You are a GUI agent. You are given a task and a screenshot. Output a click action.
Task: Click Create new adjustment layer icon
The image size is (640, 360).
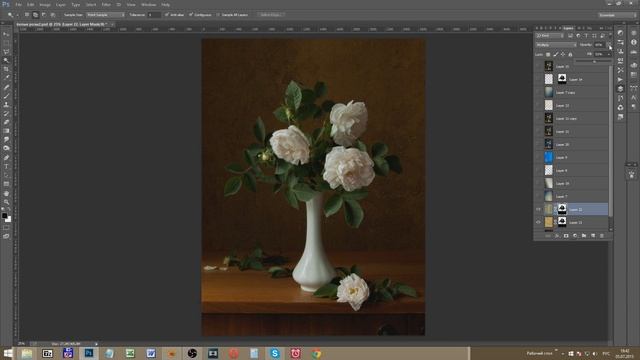coord(575,236)
